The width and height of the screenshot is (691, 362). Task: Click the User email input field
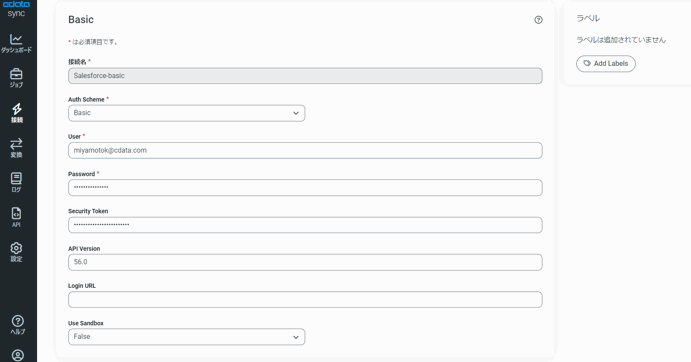[305, 150]
